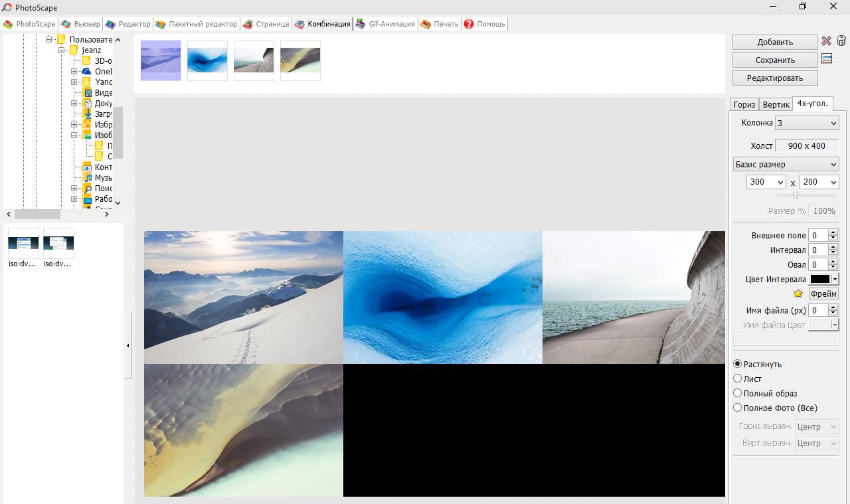Open the Пакетный редактор tab
This screenshot has height=504, width=850.
[196, 24]
